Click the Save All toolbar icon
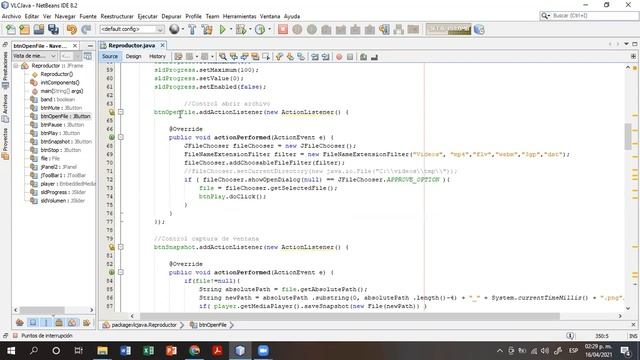Image resolution: width=640 pixels, height=360 pixels. (x=53, y=29)
